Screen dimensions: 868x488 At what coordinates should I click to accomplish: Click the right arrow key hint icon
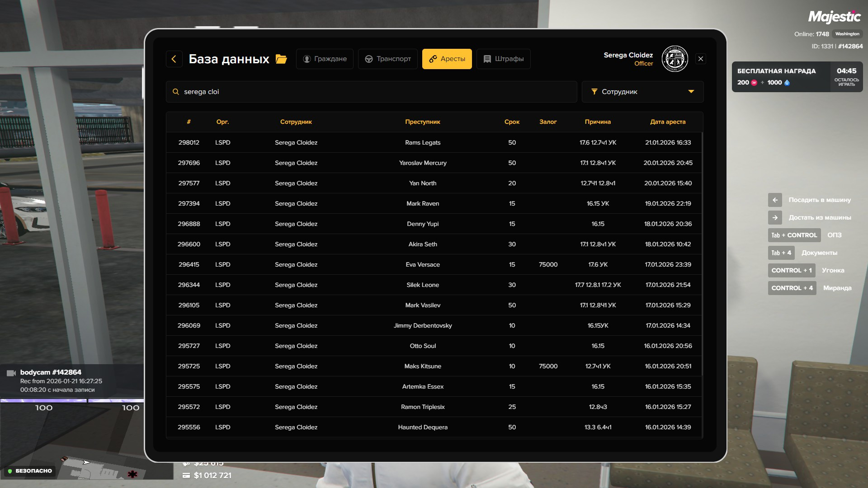pyautogui.click(x=775, y=217)
